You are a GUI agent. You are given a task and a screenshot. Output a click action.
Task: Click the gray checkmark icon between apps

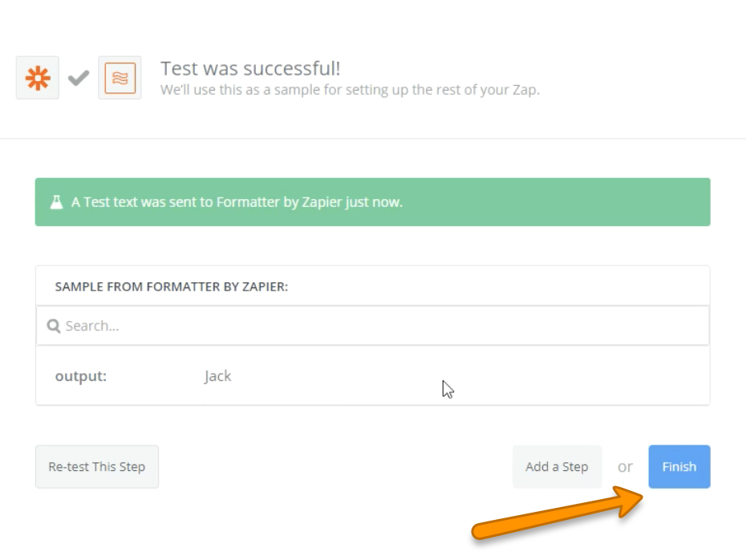click(78, 78)
